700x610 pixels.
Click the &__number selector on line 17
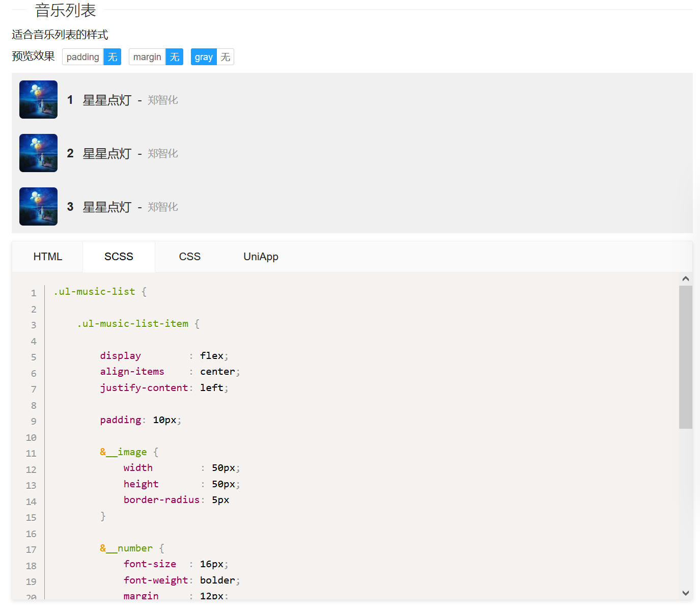(126, 548)
